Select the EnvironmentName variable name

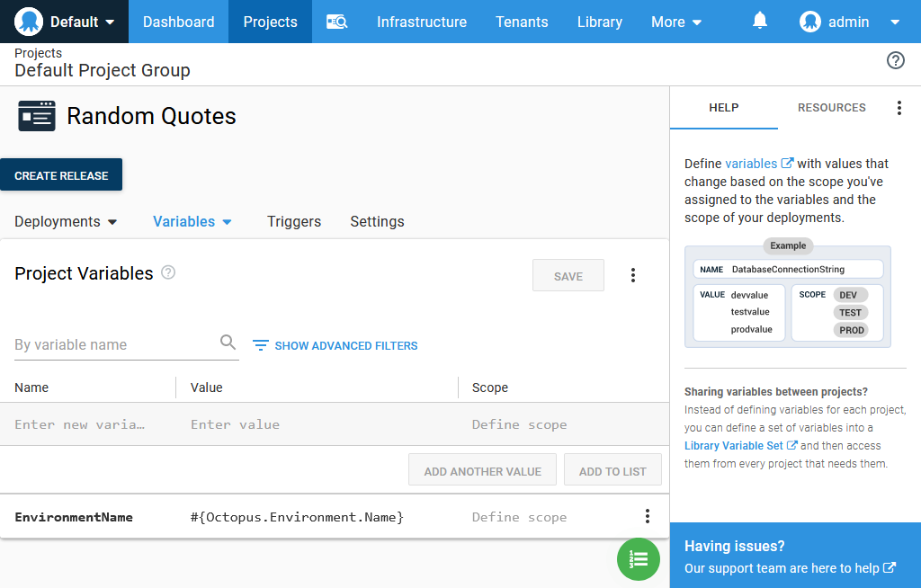(74, 517)
